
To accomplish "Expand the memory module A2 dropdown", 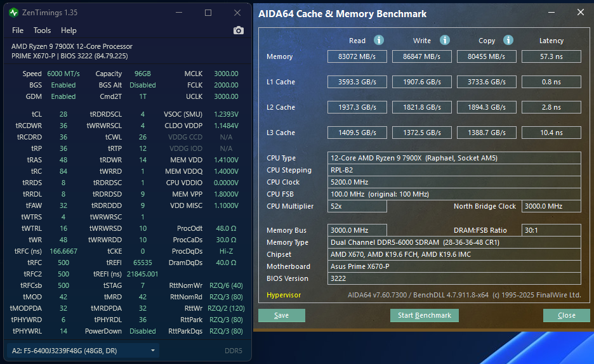I will tap(83, 351).
